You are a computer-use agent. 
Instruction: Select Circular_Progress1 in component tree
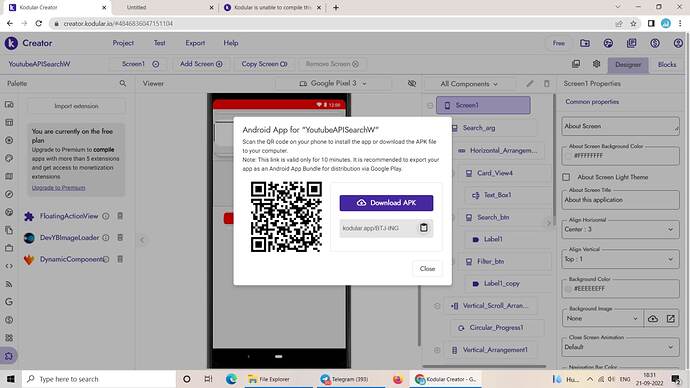[x=496, y=328]
